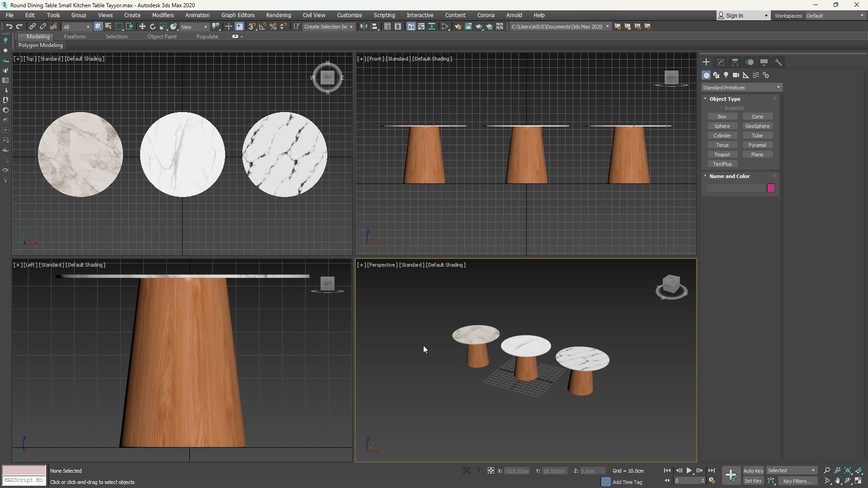Screen dimensions: 868x488
Task: Toggle Percent Snap in the toolbar
Action: [273, 27]
